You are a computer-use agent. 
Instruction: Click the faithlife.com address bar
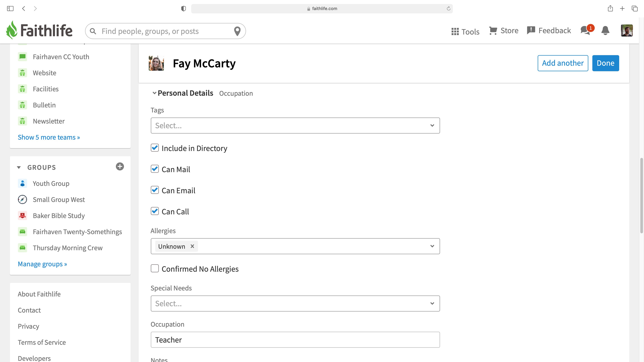tap(322, 9)
